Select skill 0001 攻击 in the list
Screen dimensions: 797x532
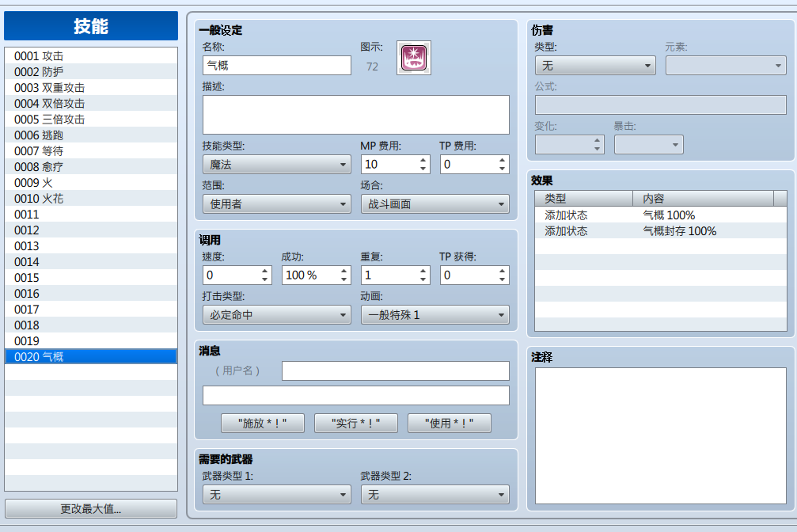[x=91, y=56]
